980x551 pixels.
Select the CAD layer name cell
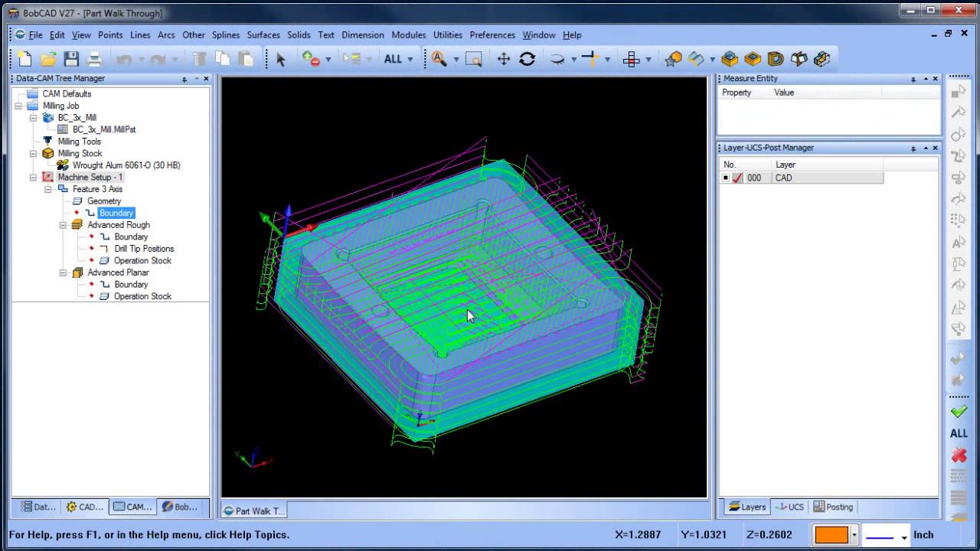(827, 178)
